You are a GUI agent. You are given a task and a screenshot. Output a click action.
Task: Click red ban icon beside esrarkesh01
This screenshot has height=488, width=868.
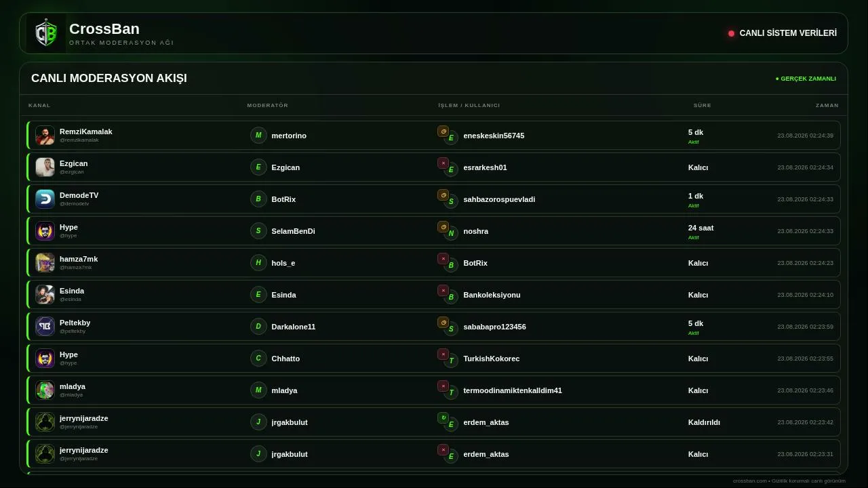click(x=443, y=163)
